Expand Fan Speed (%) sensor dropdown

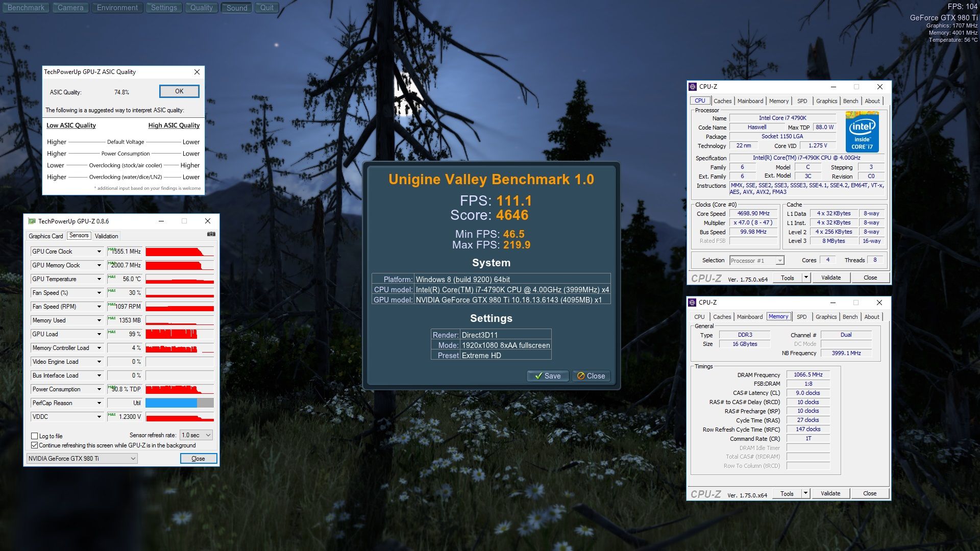click(99, 293)
